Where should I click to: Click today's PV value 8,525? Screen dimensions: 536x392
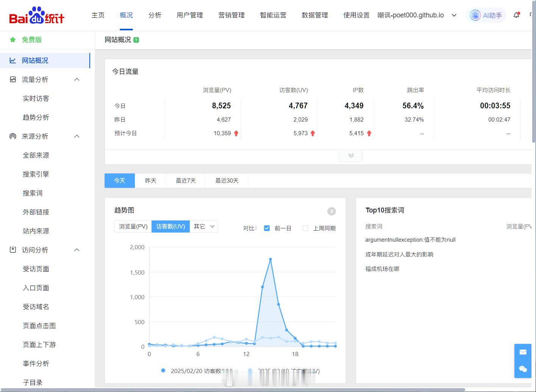tap(221, 106)
